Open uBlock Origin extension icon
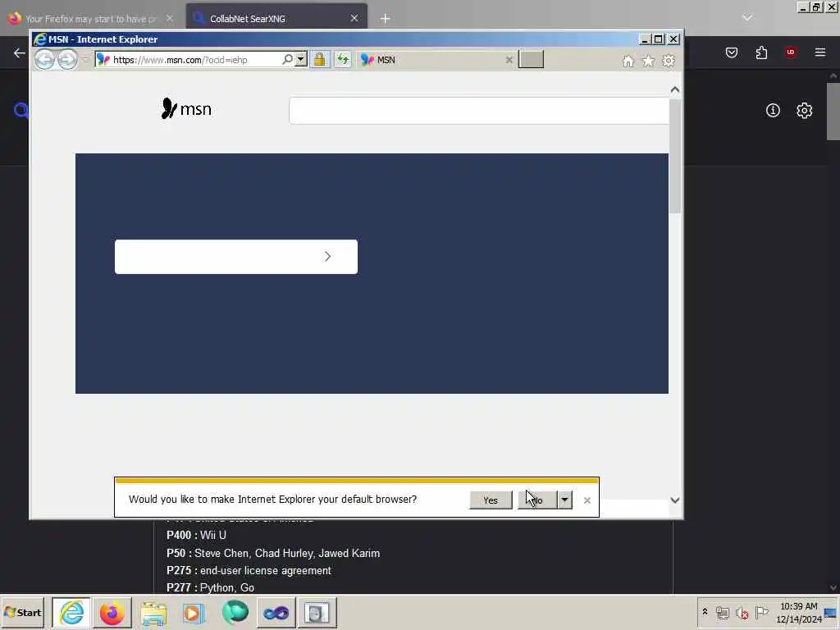 click(791, 52)
